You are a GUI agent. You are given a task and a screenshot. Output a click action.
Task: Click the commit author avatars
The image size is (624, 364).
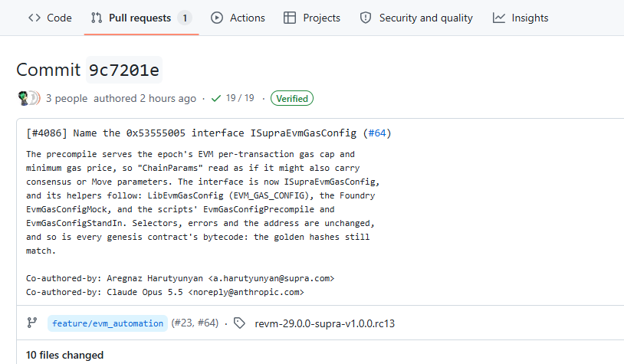[x=29, y=98]
